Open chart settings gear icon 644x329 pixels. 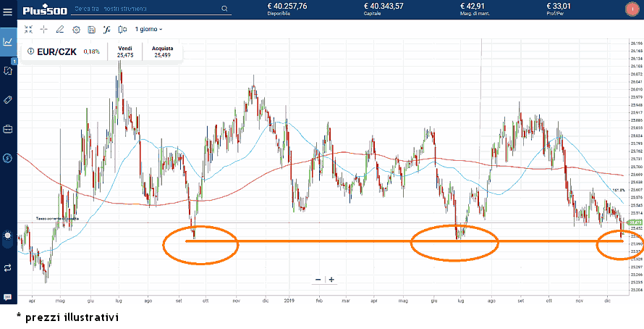coord(76,30)
